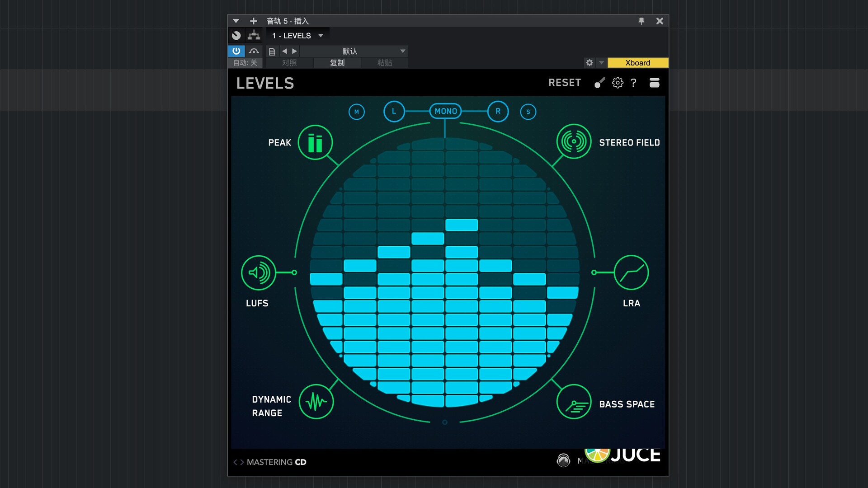Click the 对照 compare button
Image resolution: width=868 pixels, height=488 pixels.
coord(289,63)
